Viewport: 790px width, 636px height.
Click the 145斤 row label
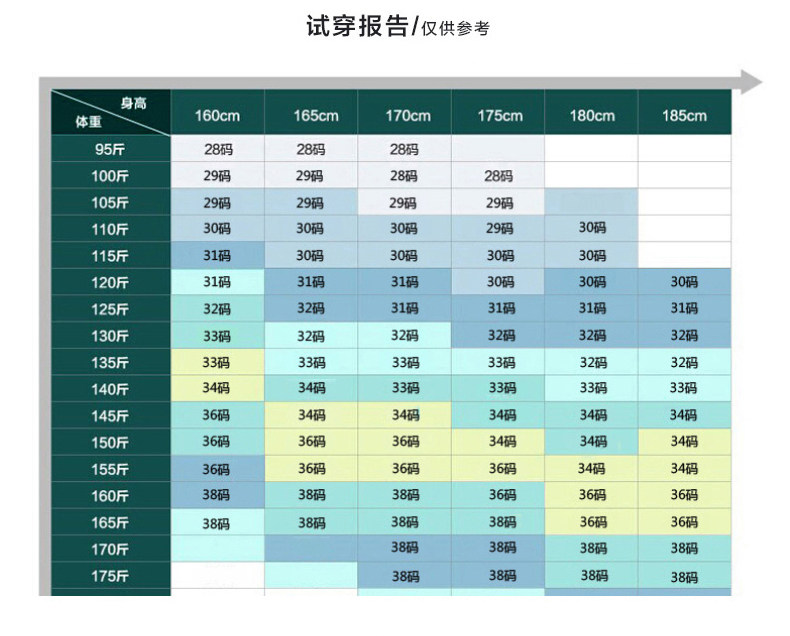click(111, 415)
